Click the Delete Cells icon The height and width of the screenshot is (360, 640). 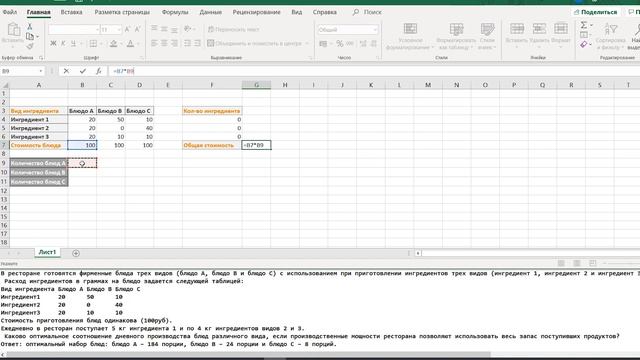539,29
